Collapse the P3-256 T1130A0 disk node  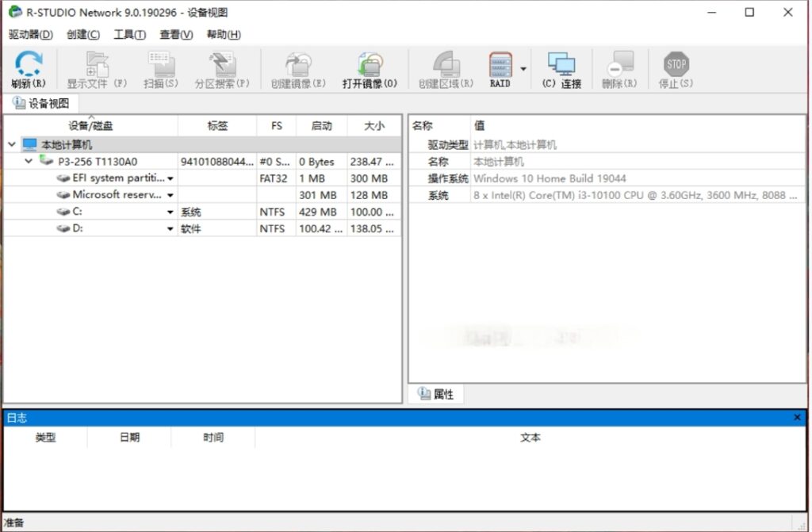[x=29, y=162]
